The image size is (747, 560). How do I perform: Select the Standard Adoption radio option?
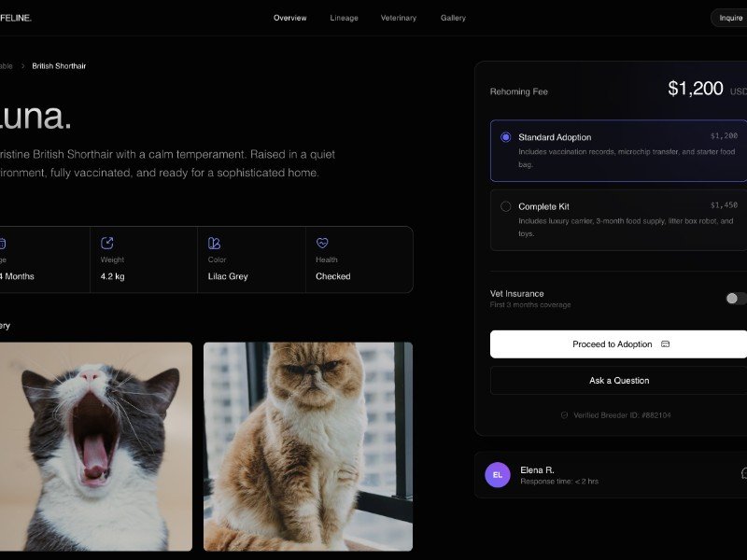click(x=506, y=137)
